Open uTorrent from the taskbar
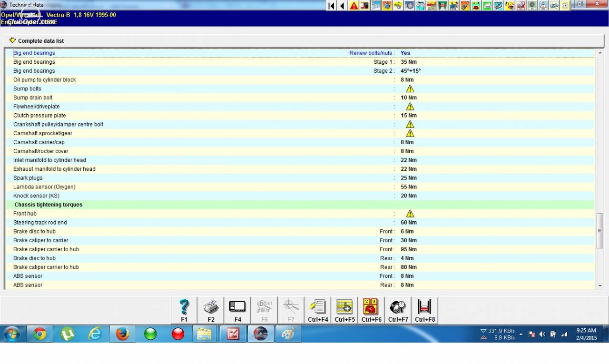This screenshot has height=364, width=609. 68,334
